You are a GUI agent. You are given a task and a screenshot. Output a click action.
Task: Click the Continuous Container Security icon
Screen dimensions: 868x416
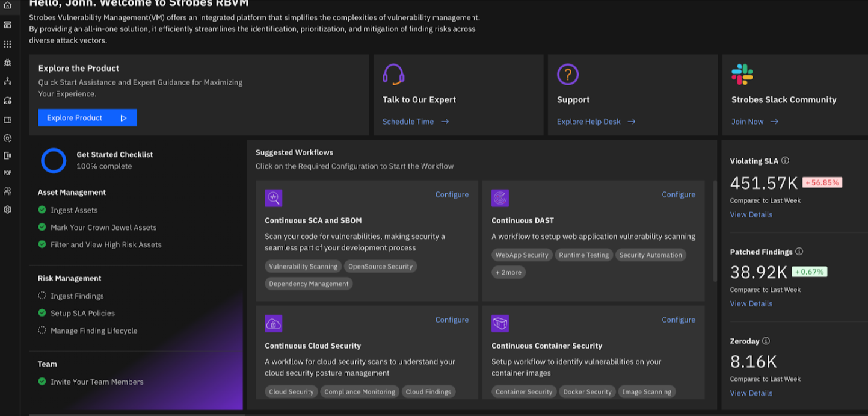[x=500, y=323]
